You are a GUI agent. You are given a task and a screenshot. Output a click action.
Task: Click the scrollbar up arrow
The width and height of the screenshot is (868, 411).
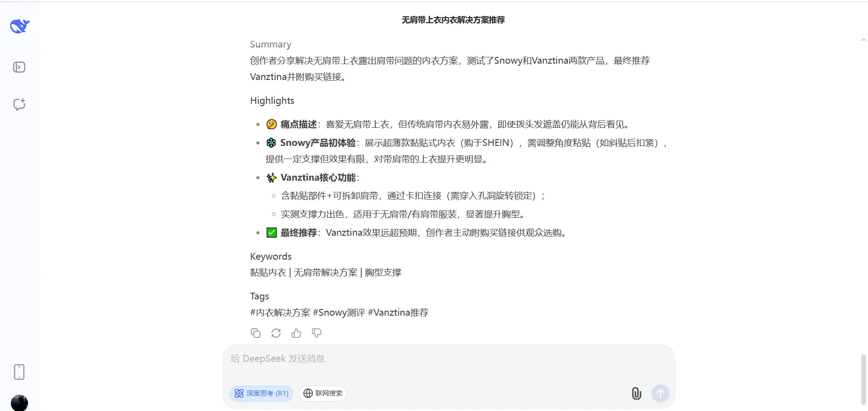coord(863,39)
